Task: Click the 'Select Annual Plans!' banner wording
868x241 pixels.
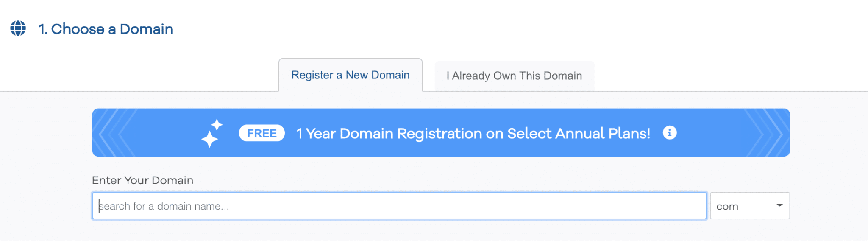Action: tap(579, 134)
